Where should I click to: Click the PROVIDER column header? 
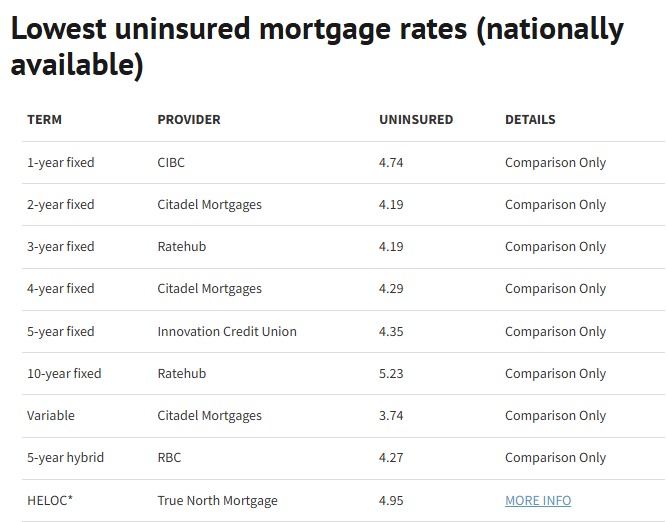tap(189, 119)
